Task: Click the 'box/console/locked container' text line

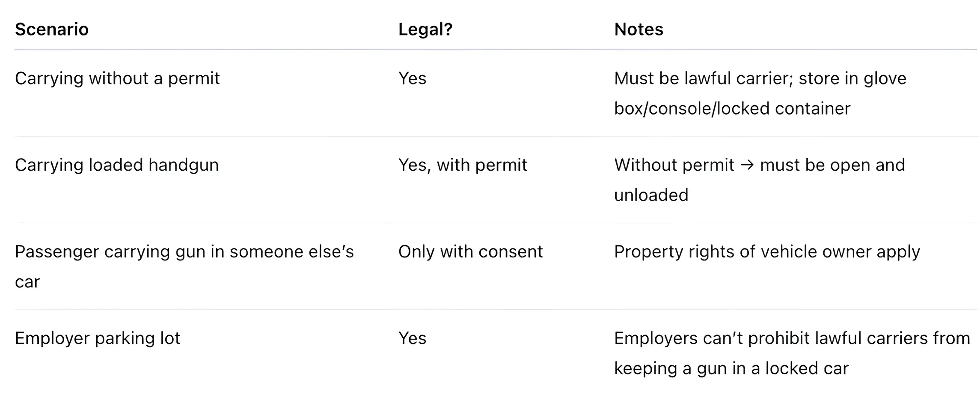Action: [732, 109]
